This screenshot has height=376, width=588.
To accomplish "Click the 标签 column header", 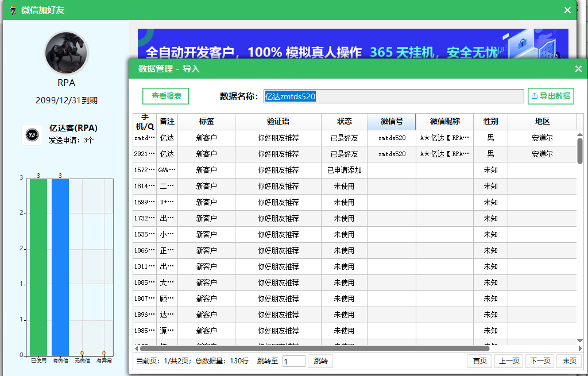I will point(207,122).
